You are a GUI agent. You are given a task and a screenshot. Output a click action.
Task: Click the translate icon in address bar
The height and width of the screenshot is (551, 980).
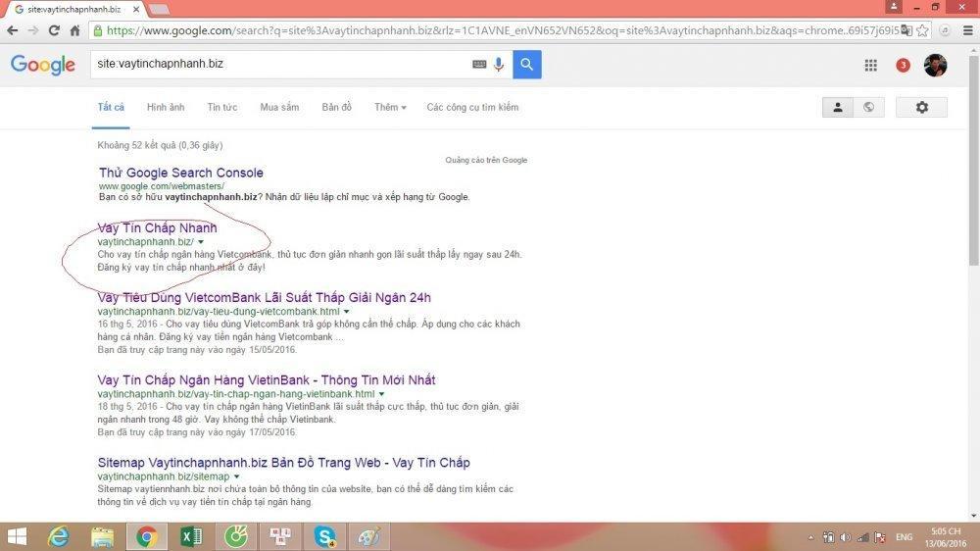pyautogui.click(x=906, y=30)
